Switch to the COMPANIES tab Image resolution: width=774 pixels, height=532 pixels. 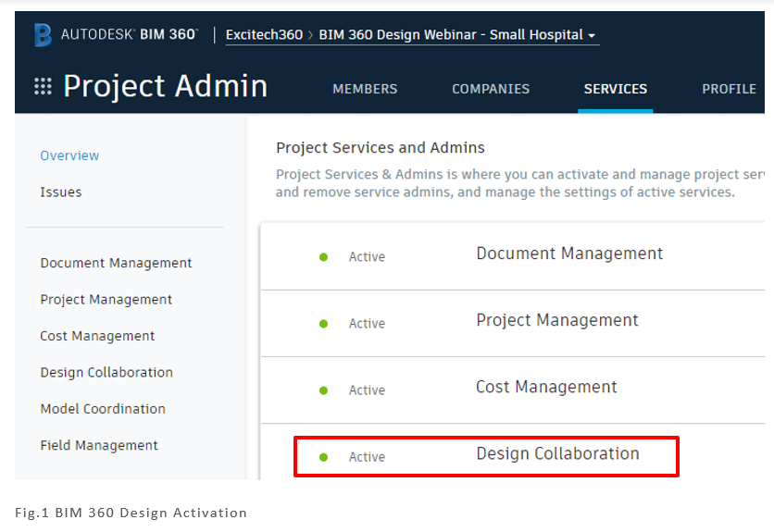click(x=491, y=89)
